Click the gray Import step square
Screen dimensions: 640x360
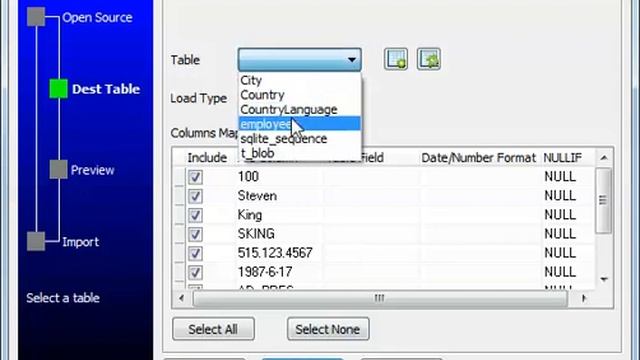[x=36, y=241]
